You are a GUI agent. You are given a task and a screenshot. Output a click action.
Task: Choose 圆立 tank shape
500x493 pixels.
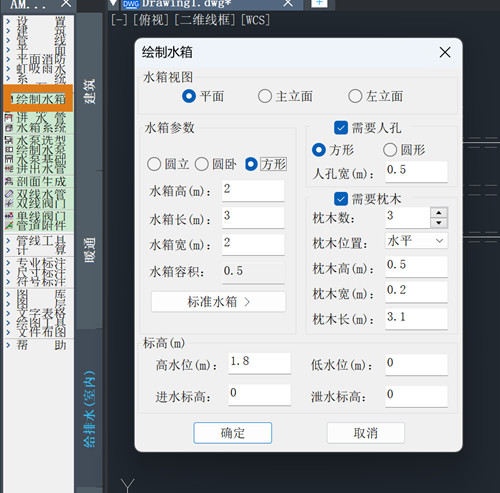[154, 164]
